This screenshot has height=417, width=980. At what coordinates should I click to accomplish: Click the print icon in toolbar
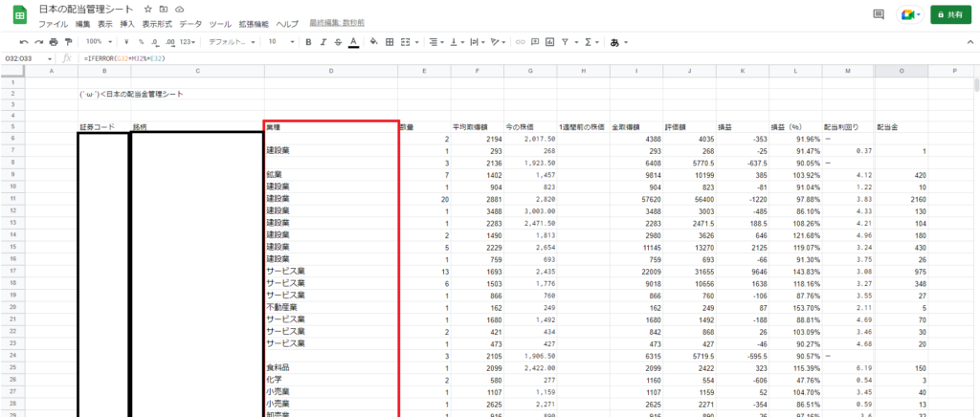pos(53,42)
